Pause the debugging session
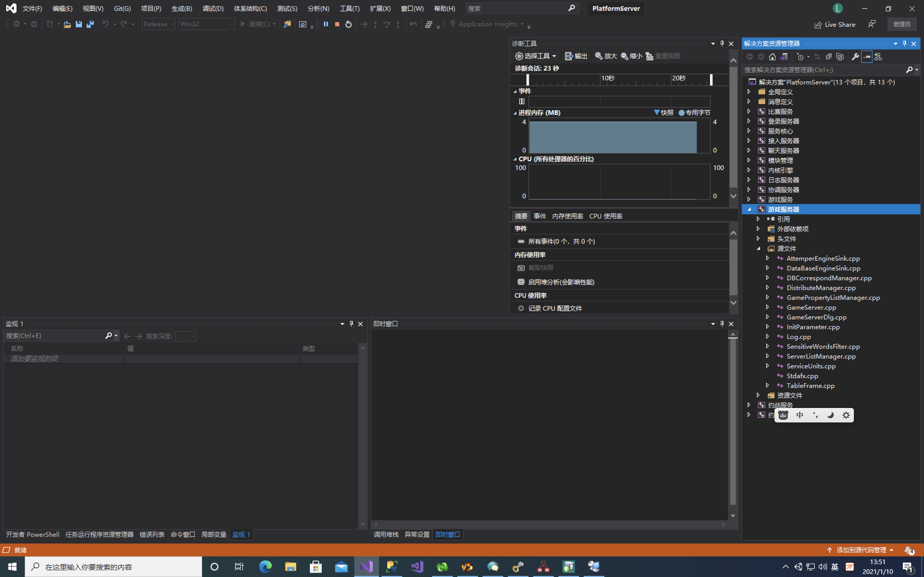The image size is (924, 577). click(x=326, y=24)
